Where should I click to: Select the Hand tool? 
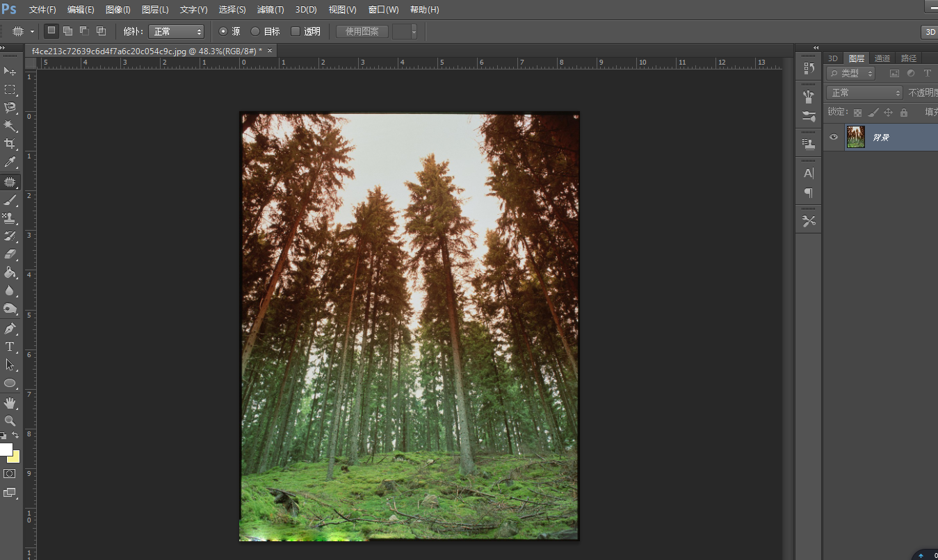[10, 403]
